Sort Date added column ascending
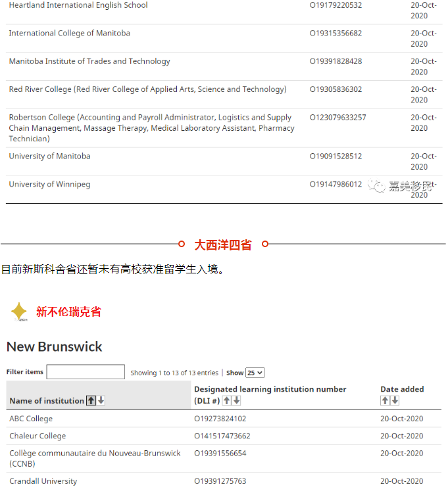Viewport: 448px width, 489px height. [x=385, y=400]
